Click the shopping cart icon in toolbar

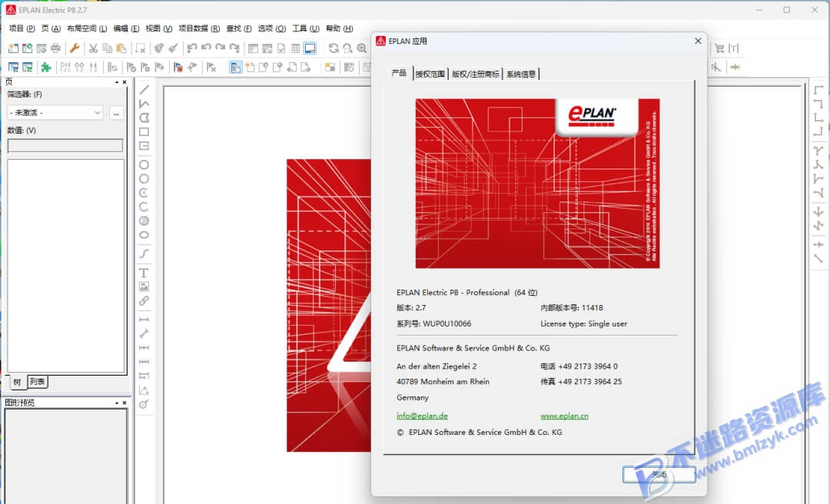click(719, 48)
